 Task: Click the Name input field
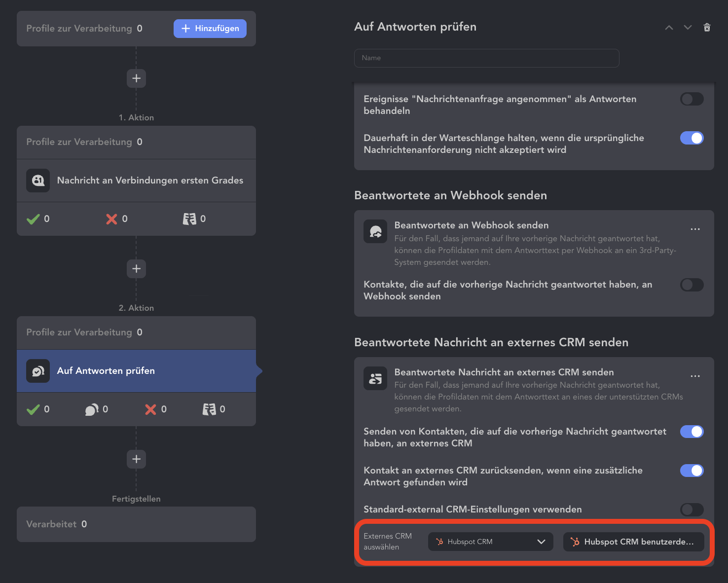coord(486,58)
